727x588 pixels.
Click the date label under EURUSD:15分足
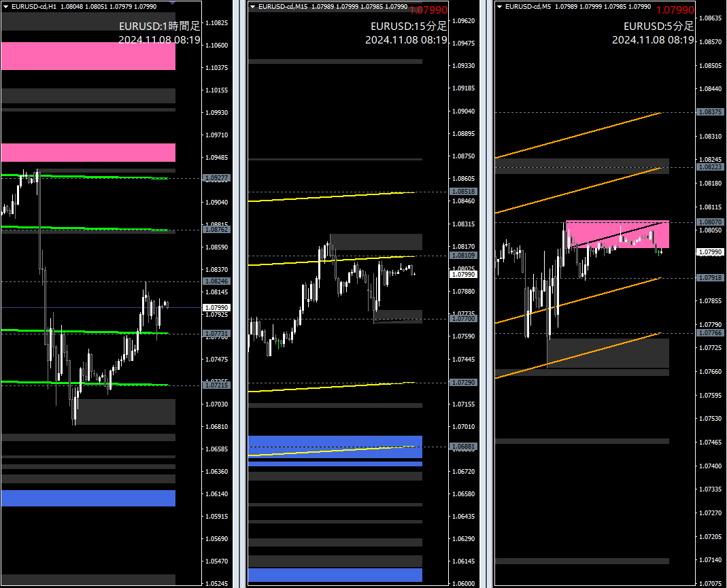(x=406, y=40)
